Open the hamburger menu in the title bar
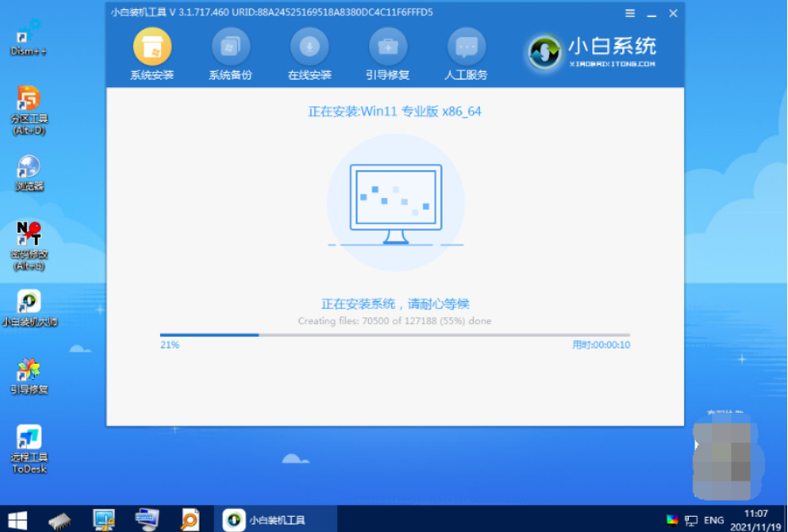Viewport: 788px width, 532px height. [x=630, y=14]
